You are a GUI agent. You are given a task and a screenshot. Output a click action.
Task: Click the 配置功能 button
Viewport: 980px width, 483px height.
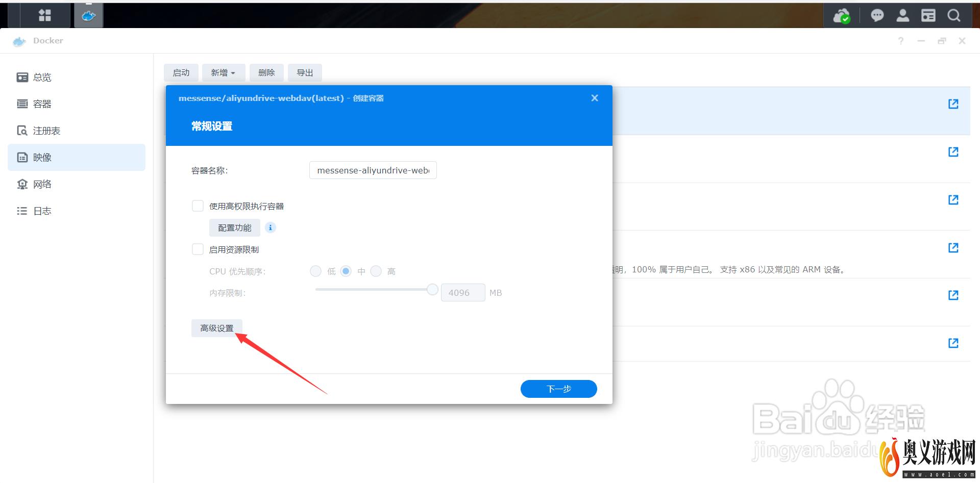[235, 228]
